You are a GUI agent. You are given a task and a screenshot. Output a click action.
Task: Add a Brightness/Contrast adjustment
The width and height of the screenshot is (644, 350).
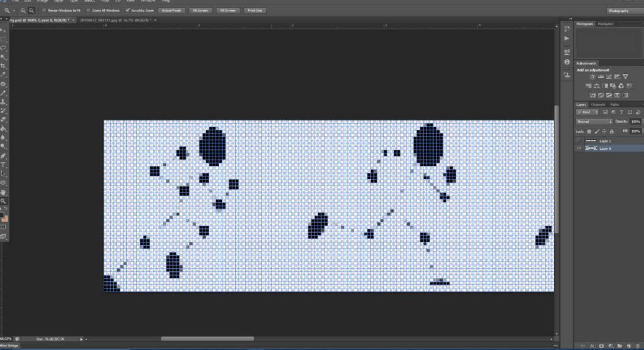(x=592, y=77)
